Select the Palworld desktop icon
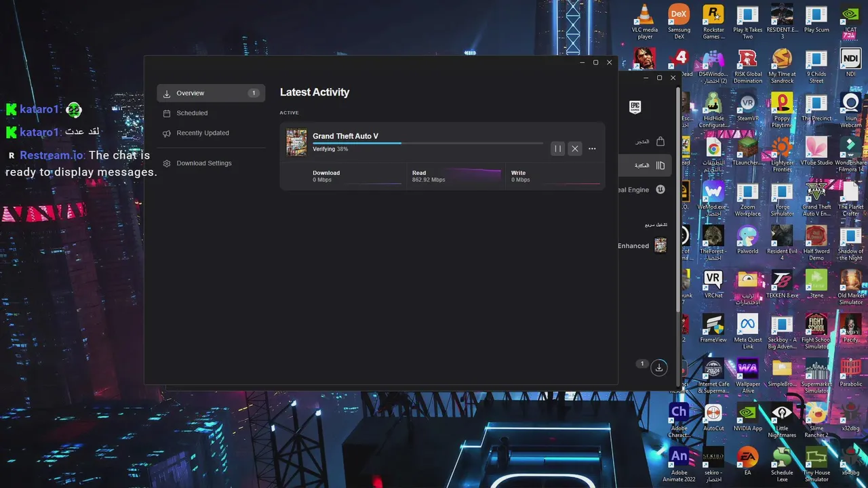 (747, 240)
